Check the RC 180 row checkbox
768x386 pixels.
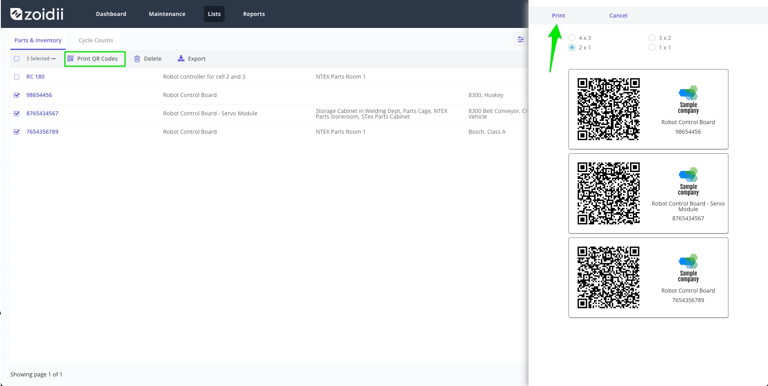[17, 77]
